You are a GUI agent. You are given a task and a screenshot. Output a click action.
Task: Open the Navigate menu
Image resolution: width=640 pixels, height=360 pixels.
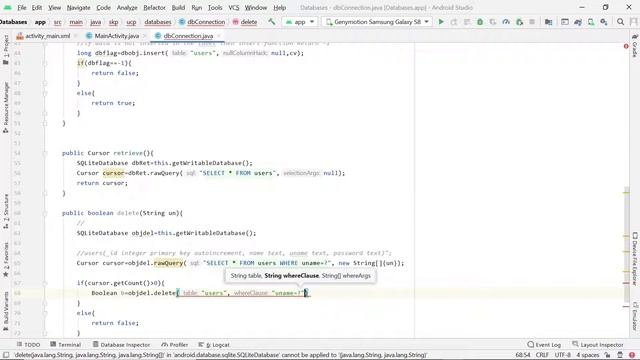pyautogui.click(x=78, y=7)
